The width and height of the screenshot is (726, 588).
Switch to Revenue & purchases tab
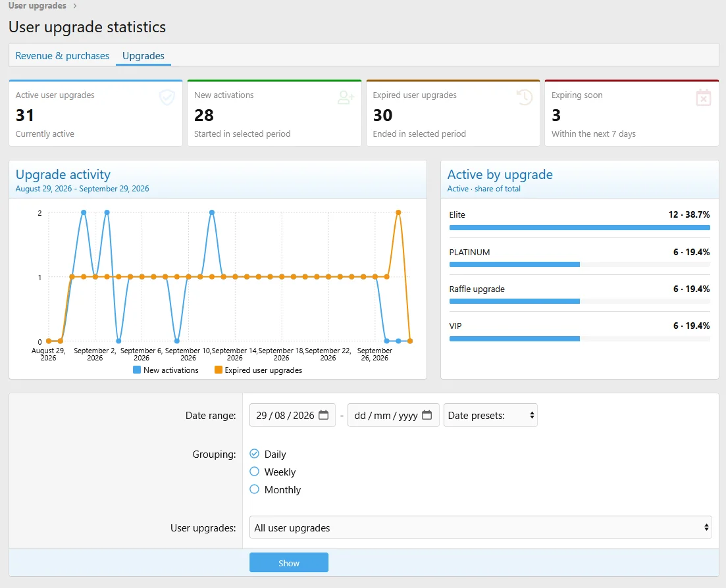point(63,55)
